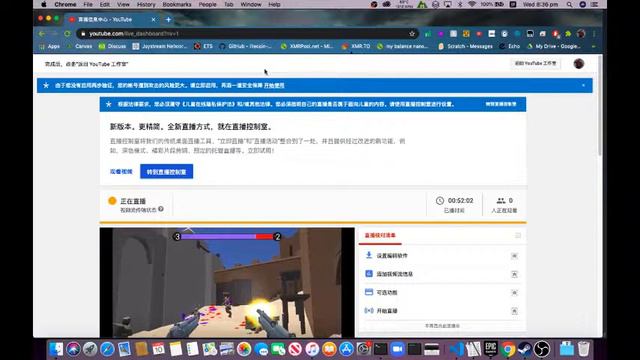The height and width of the screenshot is (360, 640).
Task: Select the YouTube live dashboard browser tab
Action: pos(113,19)
